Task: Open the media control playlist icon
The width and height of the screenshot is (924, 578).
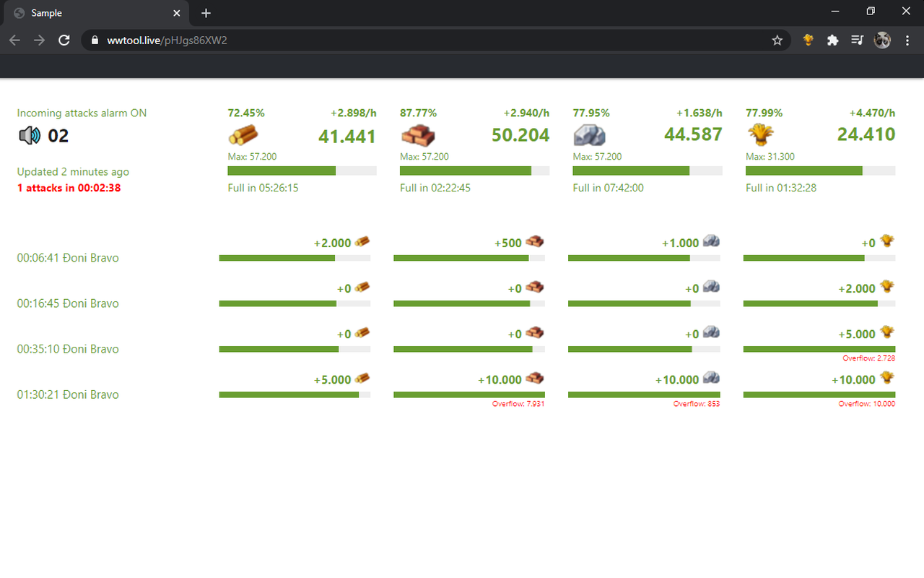Action: coord(857,40)
